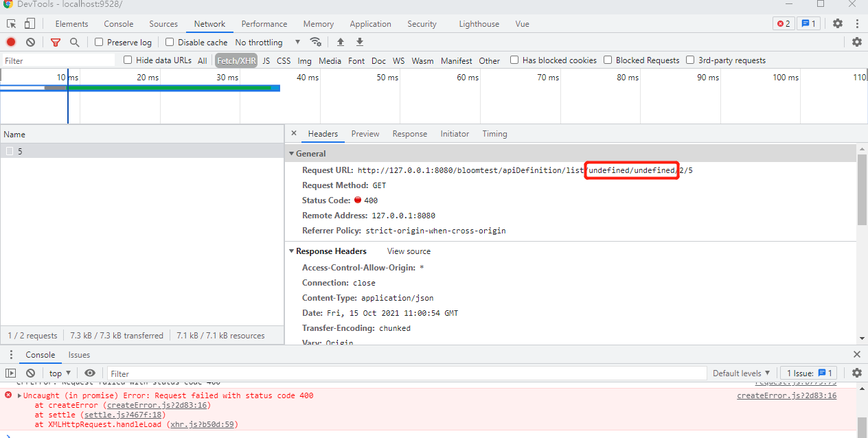Click the Status Code 400 text
868x438 pixels.
371,200
